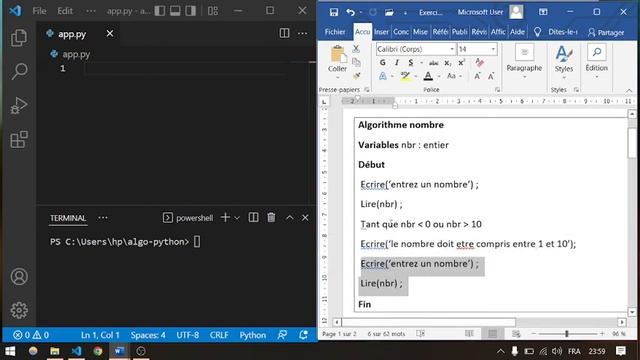This screenshot has height=360, width=640.
Task: Open the font size 14 dropdown
Action: point(493,49)
